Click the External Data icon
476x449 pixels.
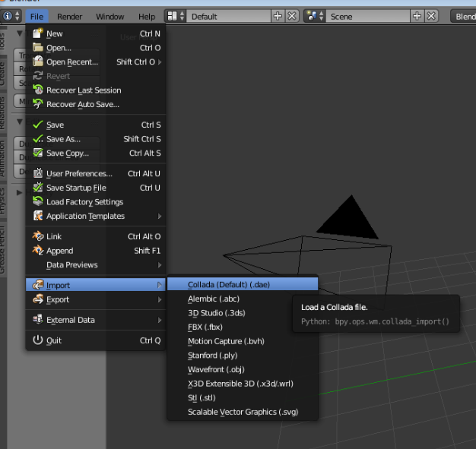pyautogui.click(x=38, y=319)
